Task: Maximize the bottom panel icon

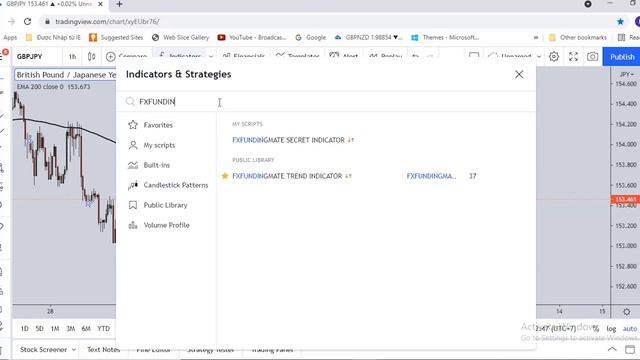Action: [x=630, y=349]
